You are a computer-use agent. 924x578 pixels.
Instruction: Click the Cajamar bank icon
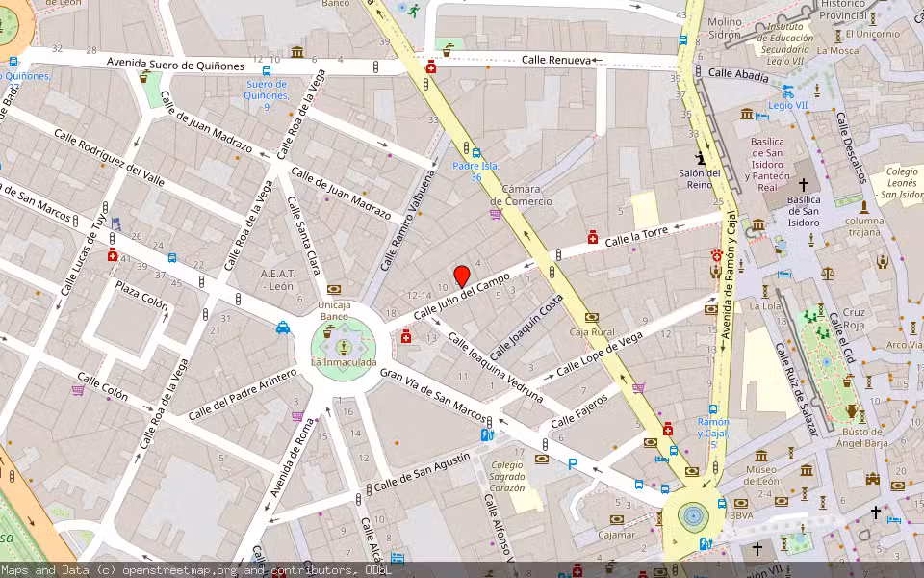pos(616,519)
